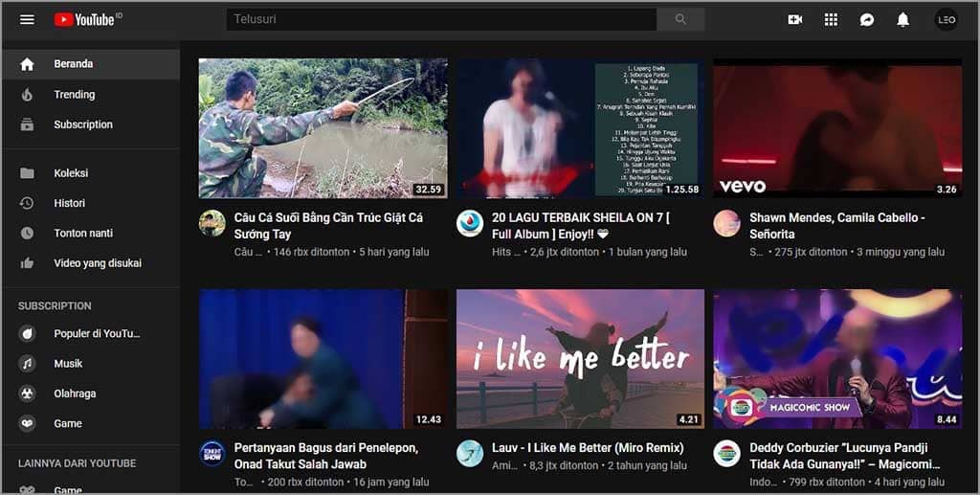The height and width of the screenshot is (495, 980).
Task: Play the Sheila On 7 album thumbnail
Action: tap(580, 128)
